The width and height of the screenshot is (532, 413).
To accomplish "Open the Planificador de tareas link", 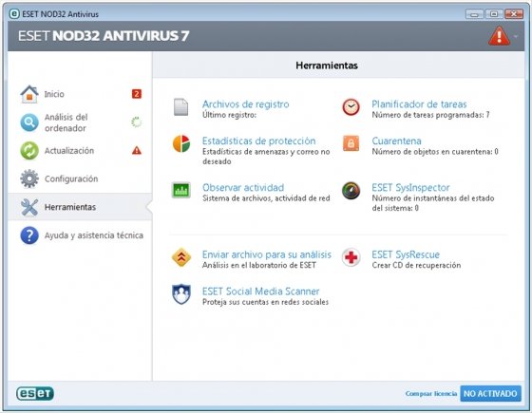I will (419, 104).
